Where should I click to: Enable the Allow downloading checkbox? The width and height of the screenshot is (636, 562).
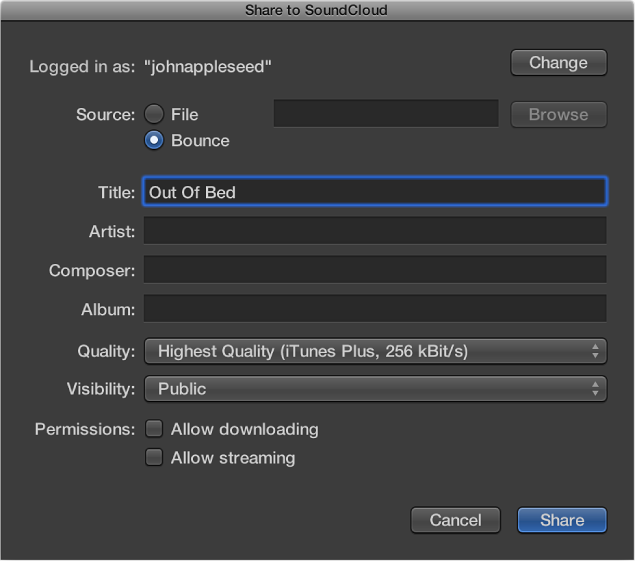[154, 429]
